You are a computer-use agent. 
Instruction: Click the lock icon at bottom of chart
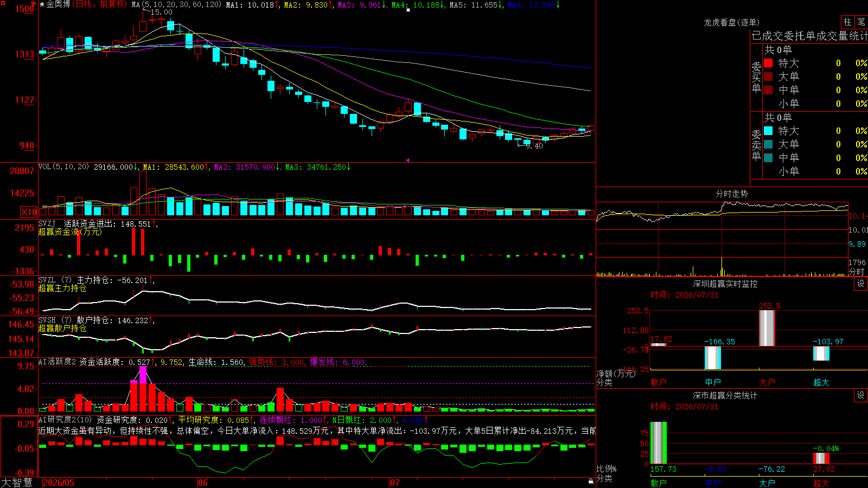(591, 481)
